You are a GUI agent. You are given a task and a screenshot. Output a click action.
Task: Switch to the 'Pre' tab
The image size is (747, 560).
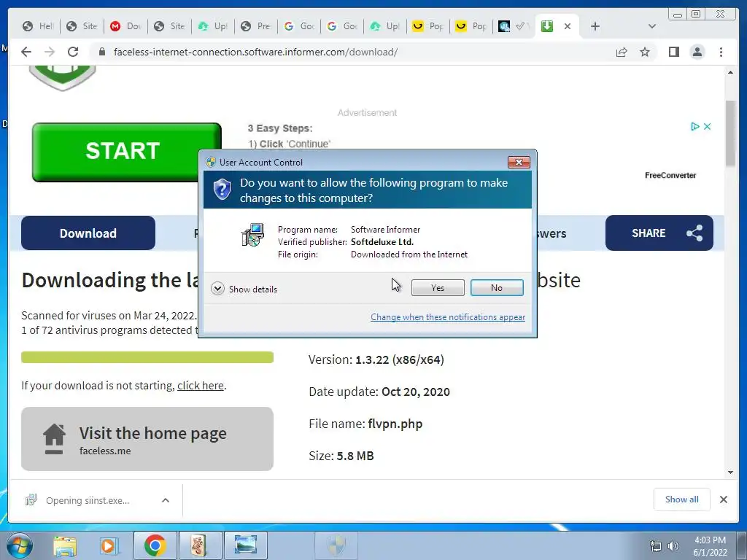pyautogui.click(x=256, y=26)
